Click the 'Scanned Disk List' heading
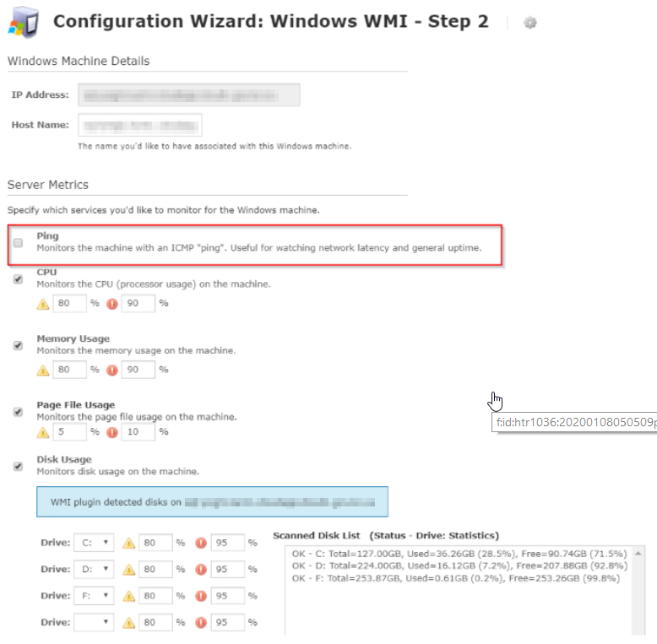 pyautogui.click(x=317, y=536)
